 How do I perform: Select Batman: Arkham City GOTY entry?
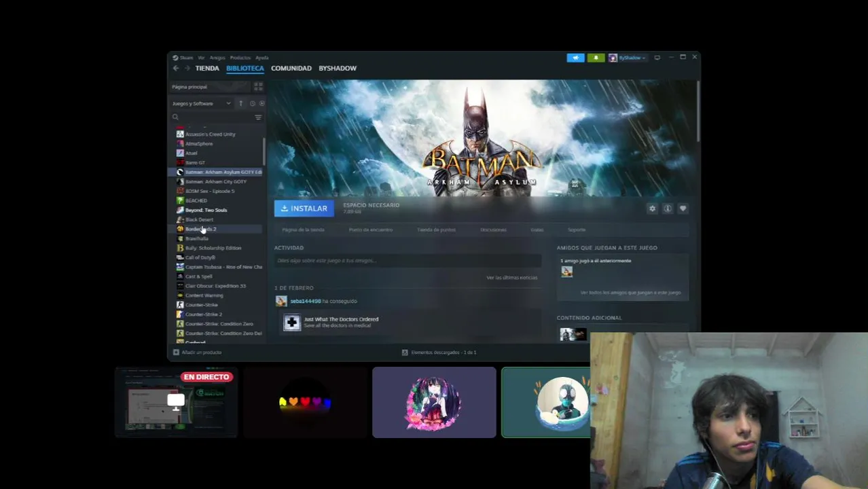216,181
